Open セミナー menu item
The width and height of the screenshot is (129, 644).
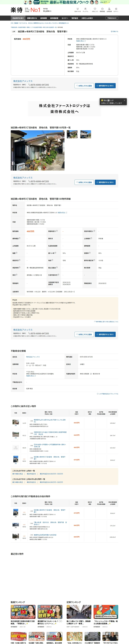click(65, 18)
